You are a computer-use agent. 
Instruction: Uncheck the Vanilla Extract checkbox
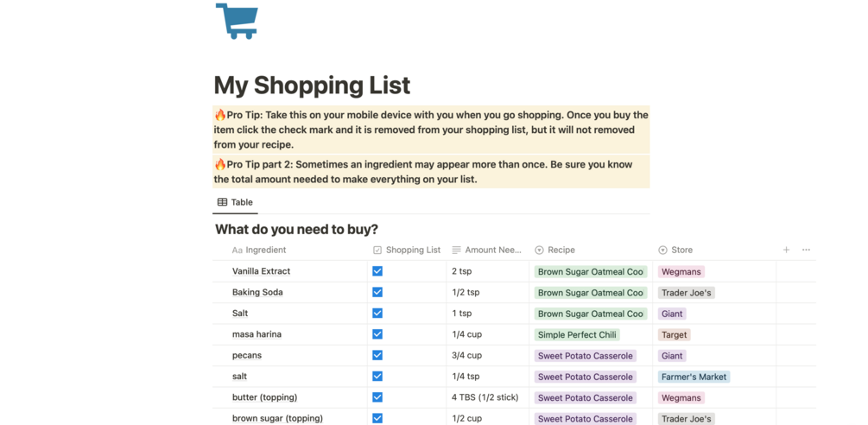377,271
